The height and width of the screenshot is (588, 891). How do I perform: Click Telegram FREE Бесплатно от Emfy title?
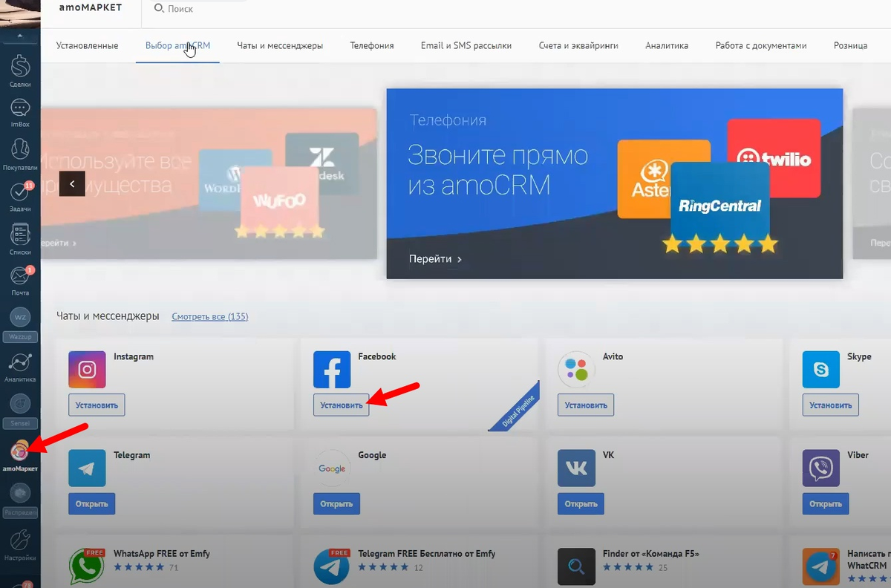click(x=427, y=554)
